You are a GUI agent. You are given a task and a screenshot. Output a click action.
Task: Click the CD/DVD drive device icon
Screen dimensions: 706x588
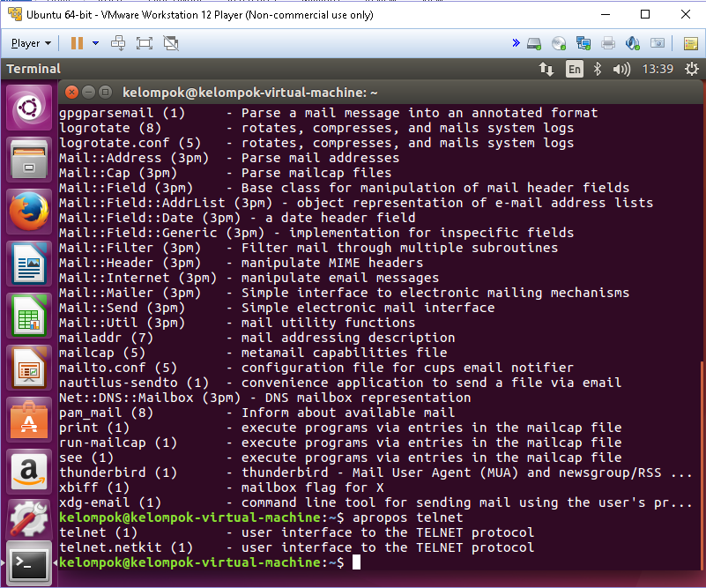(559, 44)
